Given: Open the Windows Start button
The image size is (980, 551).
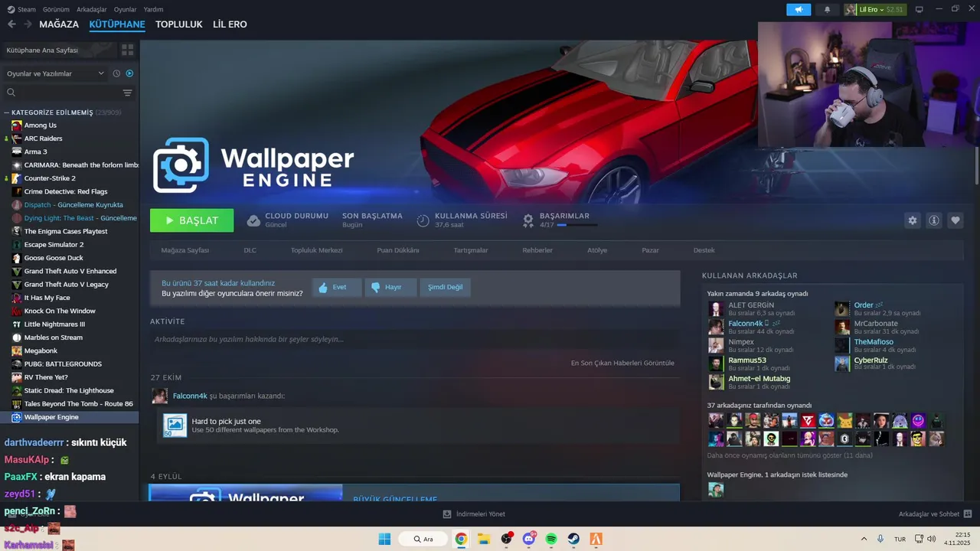Looking at the screenshot, I should tap(384, 539).
